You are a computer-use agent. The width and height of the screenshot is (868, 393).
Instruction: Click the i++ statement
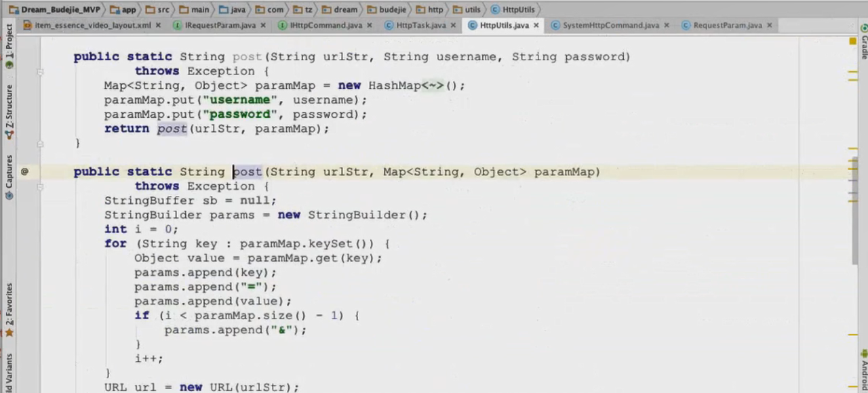coord(149,358)
